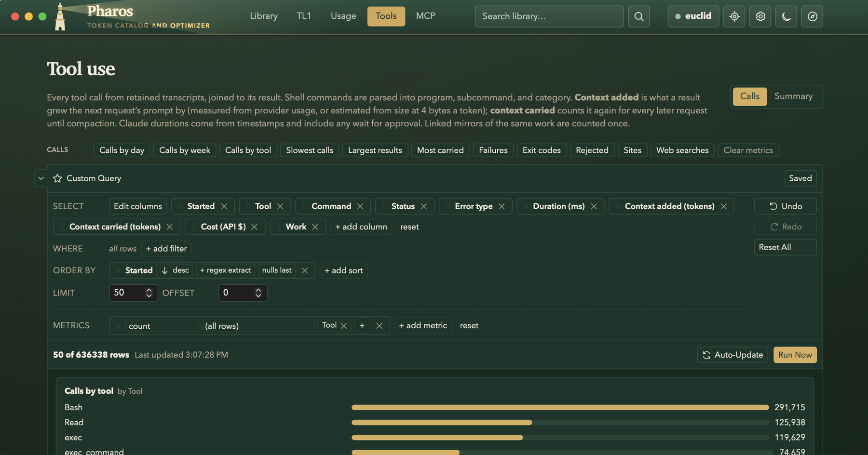
Task: Open settings via the gear icon
Action: [x=760, y=16]
